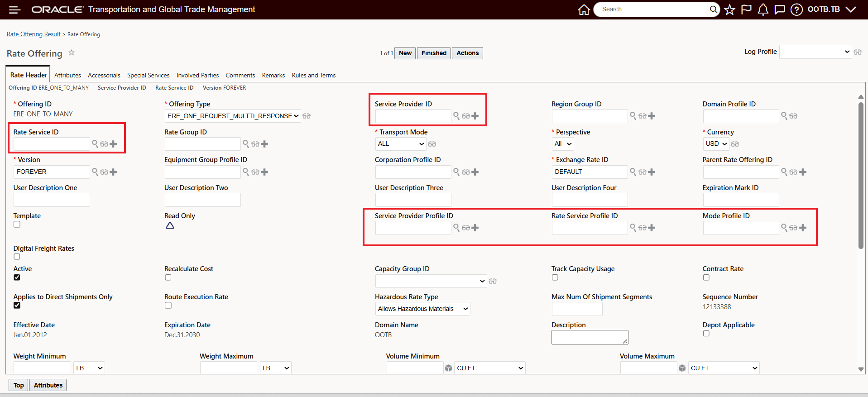Search Region Group ID lookup
This screenshot has width=868, height=397.
coord(633,116)
